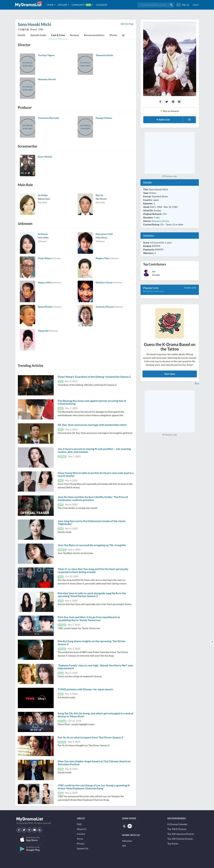Expand the EXPLORE dropdown menu
Image resolution: width=214 pixels, height=868 pixels.
pos(63,5)
